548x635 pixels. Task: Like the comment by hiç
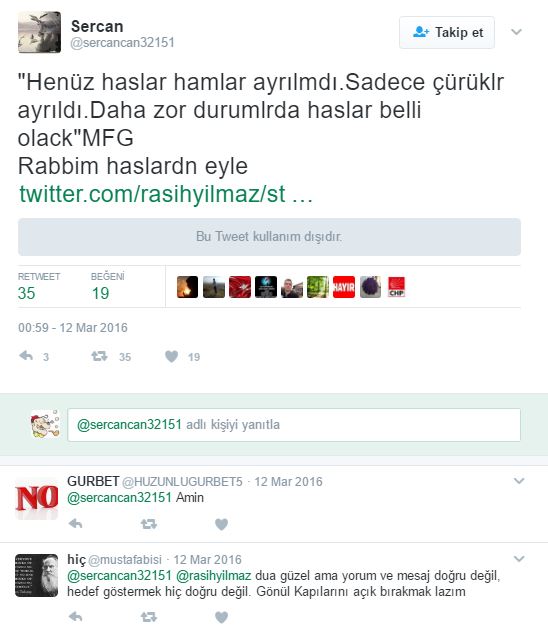pos(221,617)
